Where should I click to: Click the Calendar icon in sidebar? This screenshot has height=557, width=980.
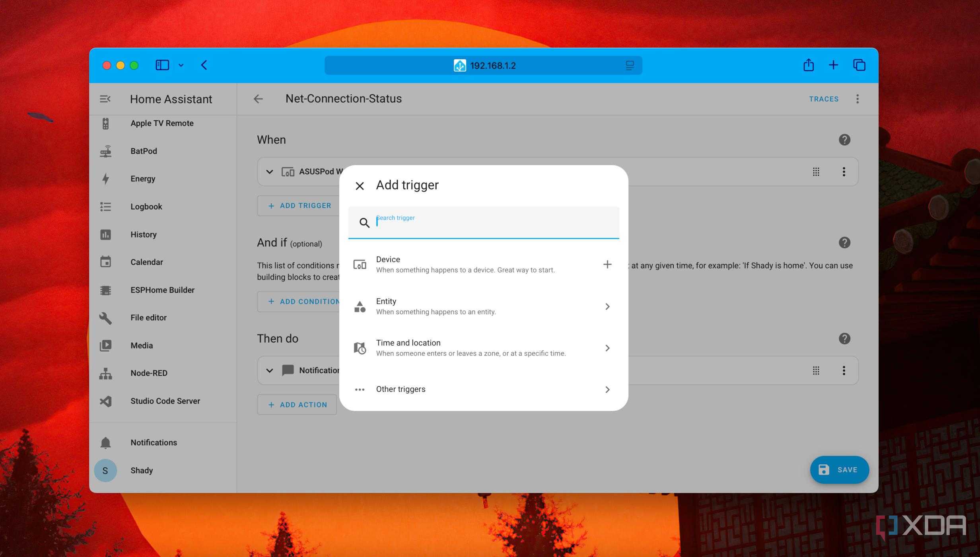point(105,262)
